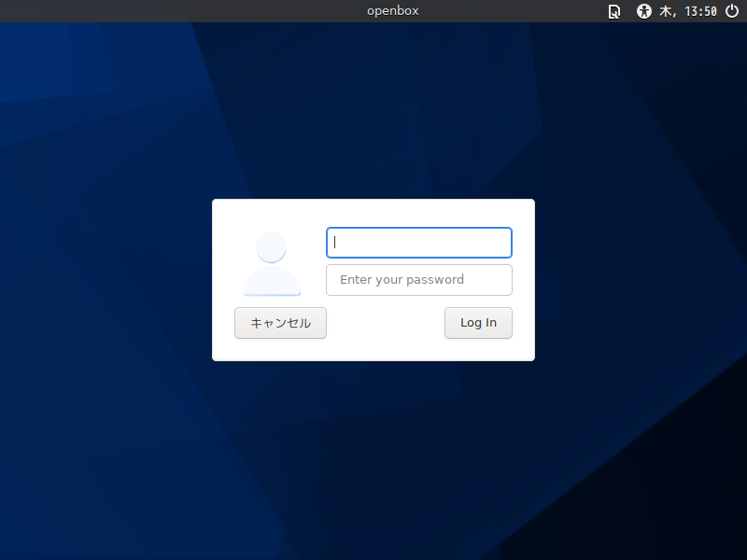Image resolution: width=747 pixels, height=560 pixels.
Task: Click the Log In button
Action: 478,323
